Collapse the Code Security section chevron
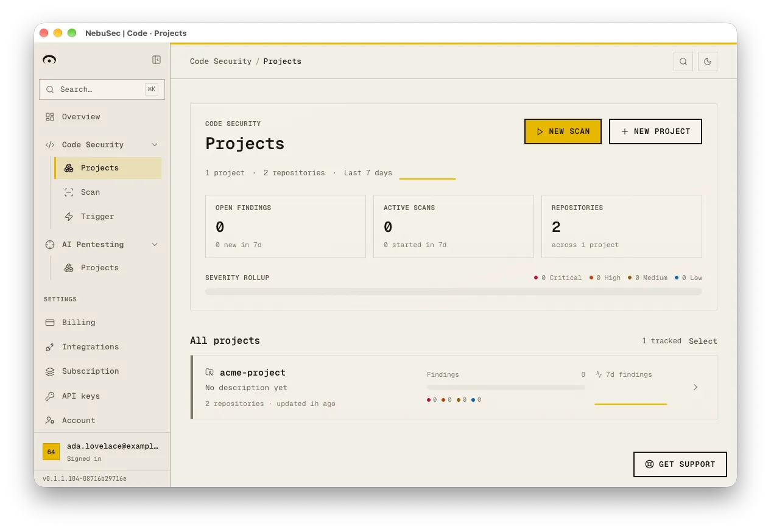 point(155,145)
